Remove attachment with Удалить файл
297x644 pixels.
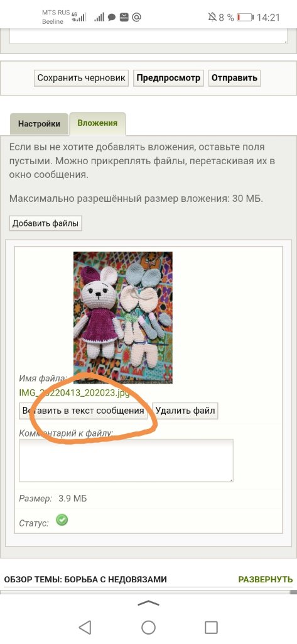(185, 411)
